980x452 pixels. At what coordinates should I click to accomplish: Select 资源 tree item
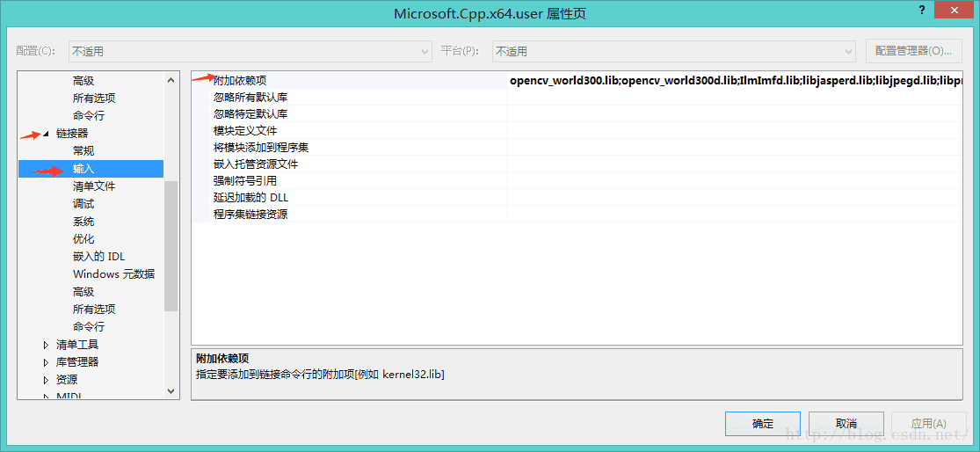(x=66, y=380)
